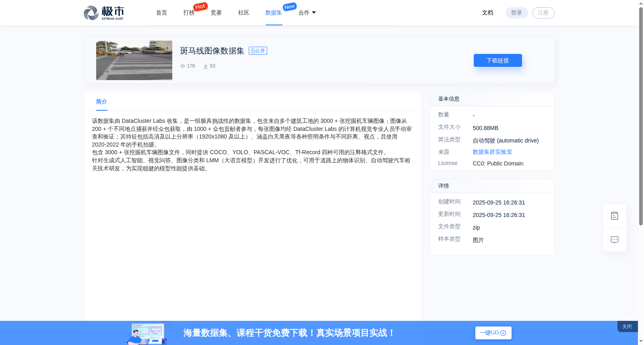Click the 斑马线图像数据集 title text
Viewport: 644px width, 345px height.
point(212,51)
